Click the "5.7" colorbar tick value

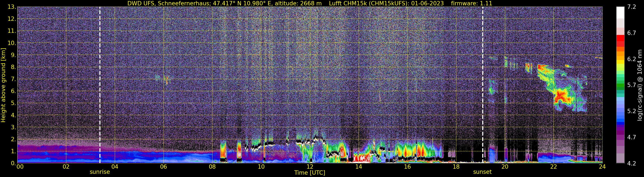click(x=632, y=85)
